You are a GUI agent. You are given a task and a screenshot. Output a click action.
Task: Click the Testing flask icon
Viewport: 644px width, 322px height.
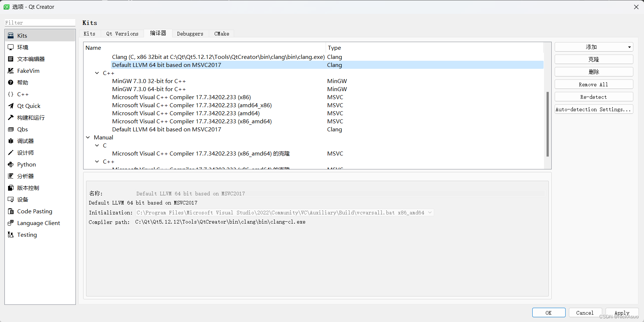[x=11, y=235]
